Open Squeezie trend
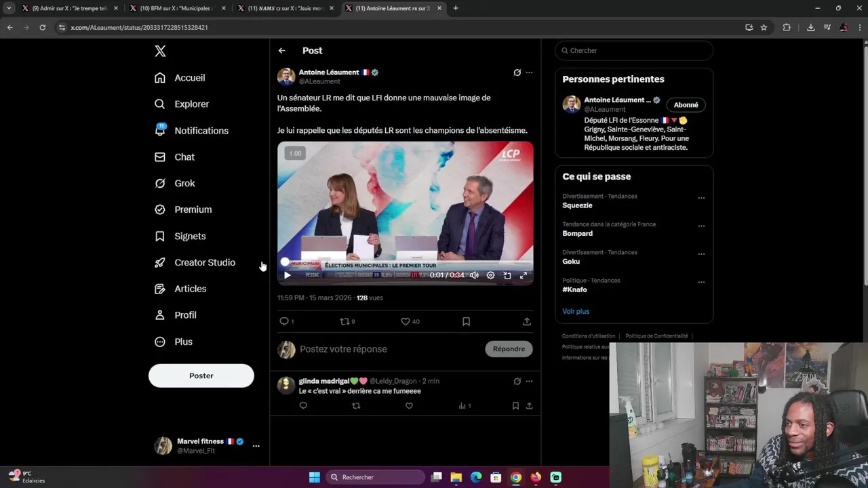 coord(577,205)
